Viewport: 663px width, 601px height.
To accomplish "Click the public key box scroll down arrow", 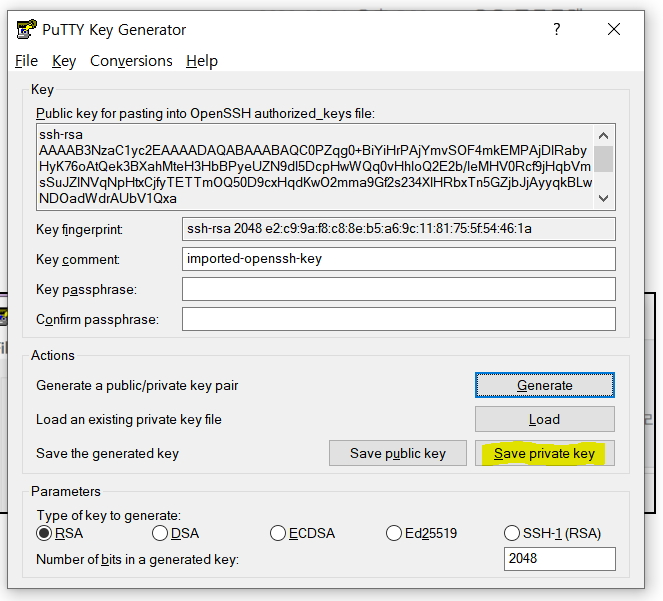I will point(604,198).
